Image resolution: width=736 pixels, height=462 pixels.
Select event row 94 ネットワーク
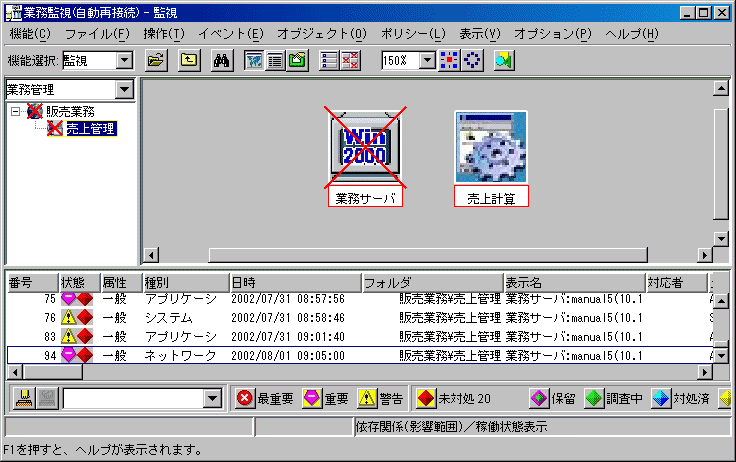click(x=360, y=355)
